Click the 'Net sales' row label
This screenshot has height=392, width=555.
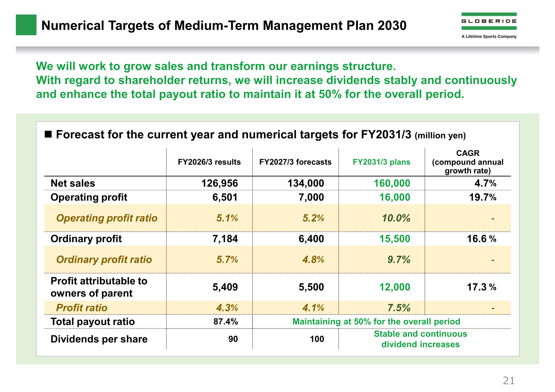coord(73,183)
